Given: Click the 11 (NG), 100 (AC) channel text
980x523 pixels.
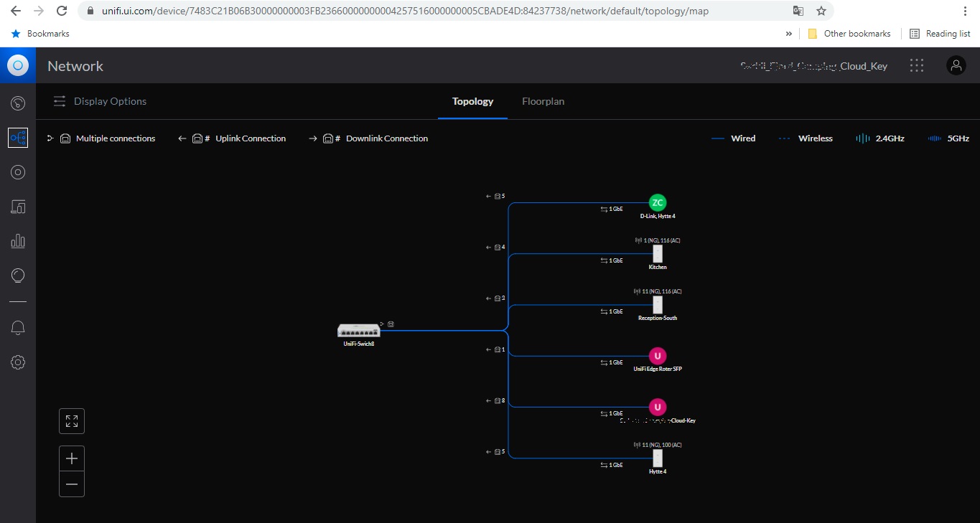Looking at the screenshot, I should tap(658, 445).
